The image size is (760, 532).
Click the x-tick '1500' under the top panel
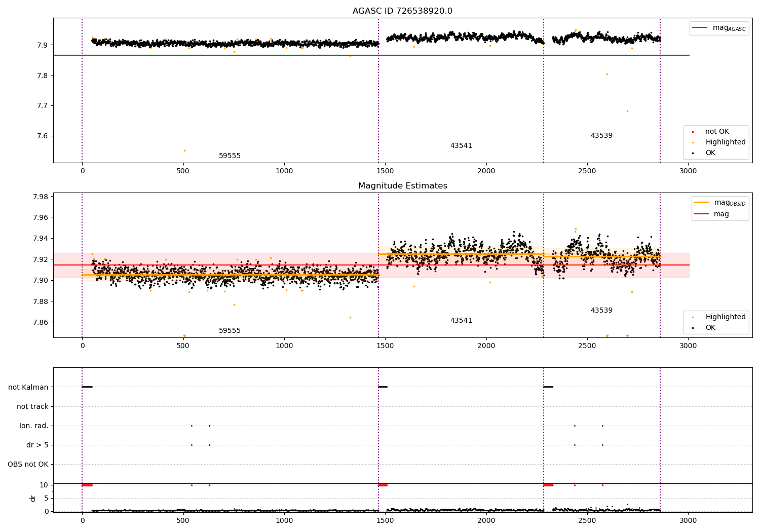385,171
